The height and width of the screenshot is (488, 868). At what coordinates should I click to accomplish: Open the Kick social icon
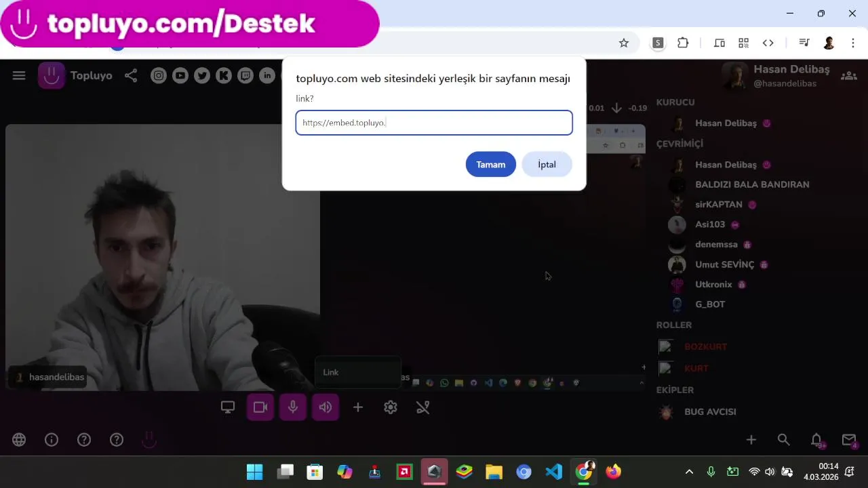[224, 76]
